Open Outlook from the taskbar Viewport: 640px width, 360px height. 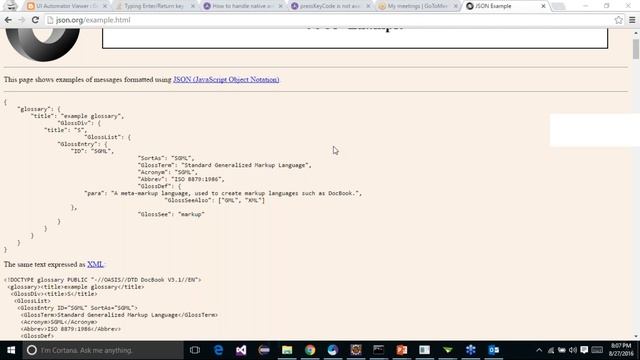click(x=493, y=350)
